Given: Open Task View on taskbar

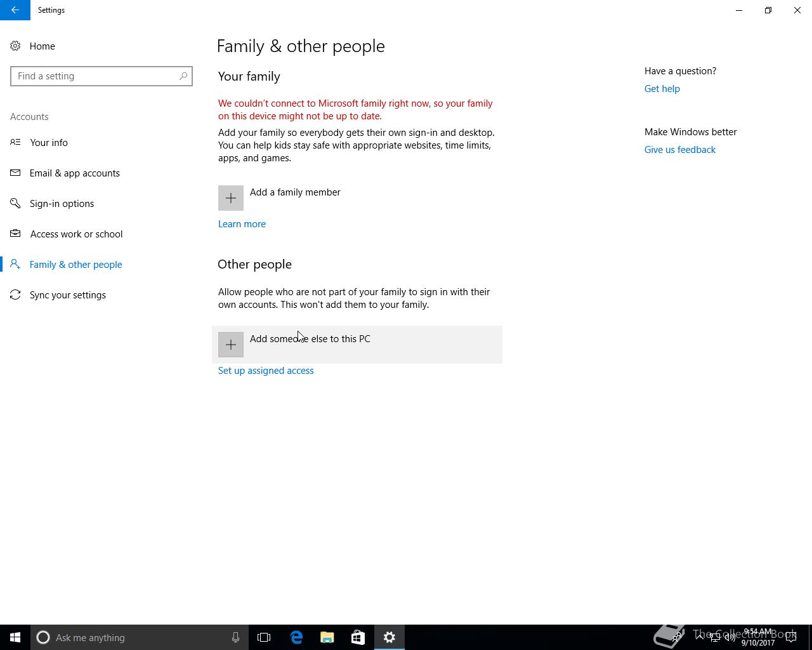Looking at the screenshot, I should (x=264, y=637).
